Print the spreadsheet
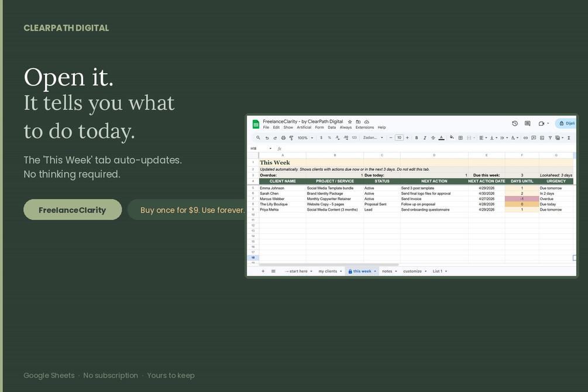Viewport: 588px width, 392px height. click(x=283, y=137)
